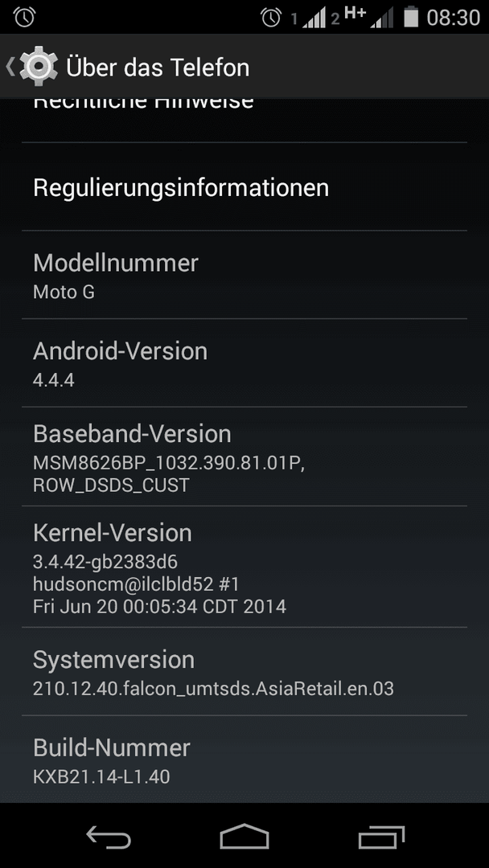Open Regulierungsinformationen entry
Image resolution: width=489 pixels, height=868 pixels.
[x=244, y=187]
